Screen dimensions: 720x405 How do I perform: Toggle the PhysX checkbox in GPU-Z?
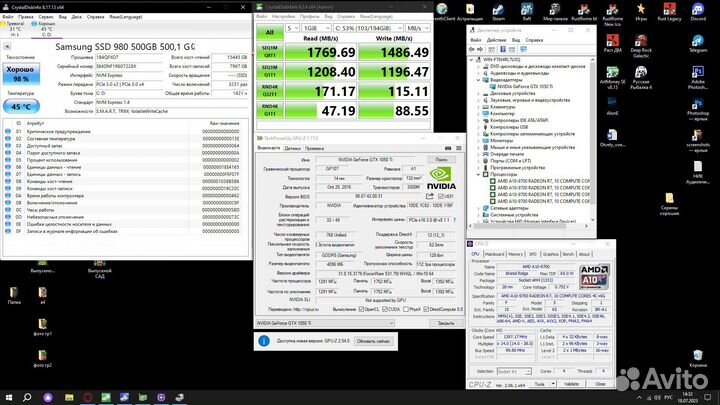pos(406,309)
